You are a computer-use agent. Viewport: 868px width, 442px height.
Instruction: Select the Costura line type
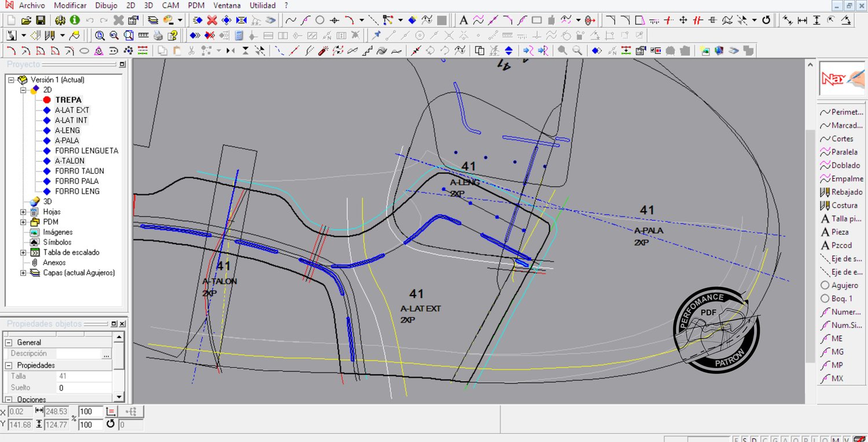844,205
